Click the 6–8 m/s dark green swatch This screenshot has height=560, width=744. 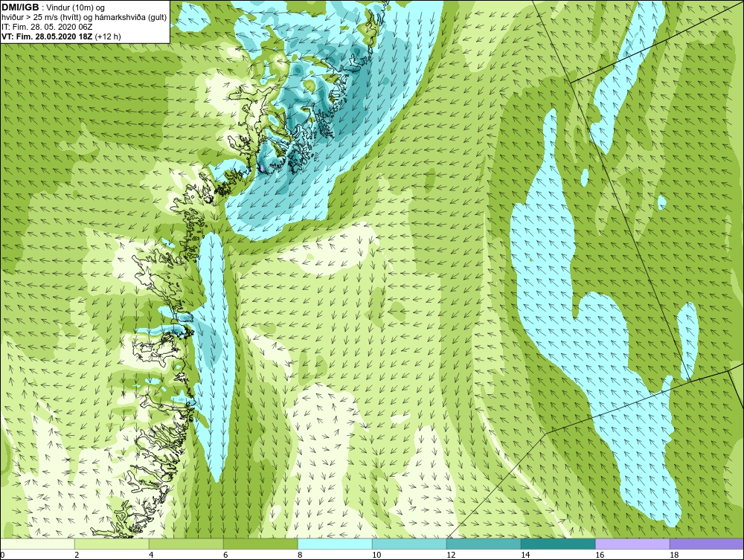point(260,544)
